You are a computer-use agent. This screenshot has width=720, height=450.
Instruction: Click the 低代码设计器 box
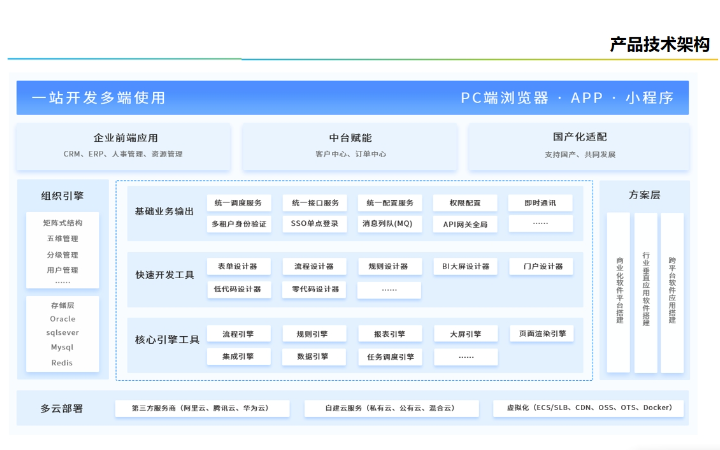click(238, 289)
